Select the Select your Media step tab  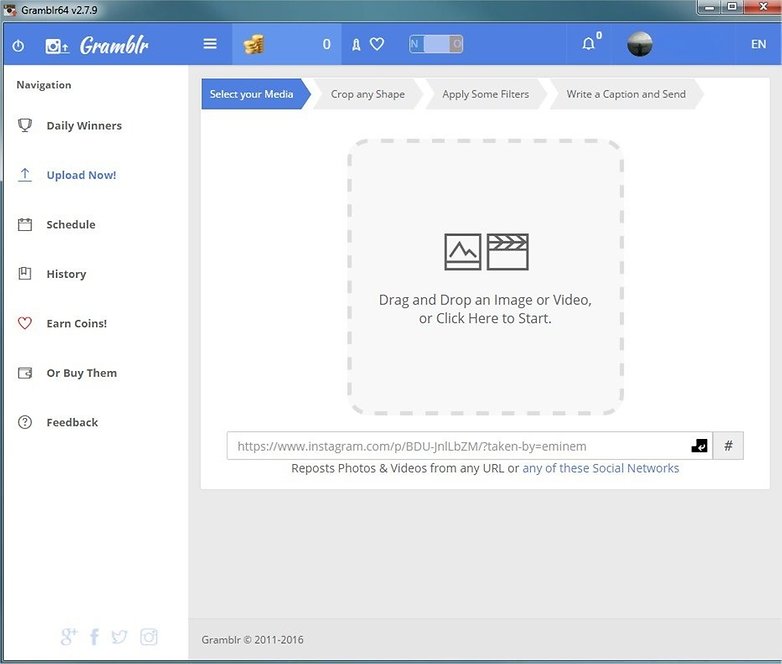[x=255, y=94]
